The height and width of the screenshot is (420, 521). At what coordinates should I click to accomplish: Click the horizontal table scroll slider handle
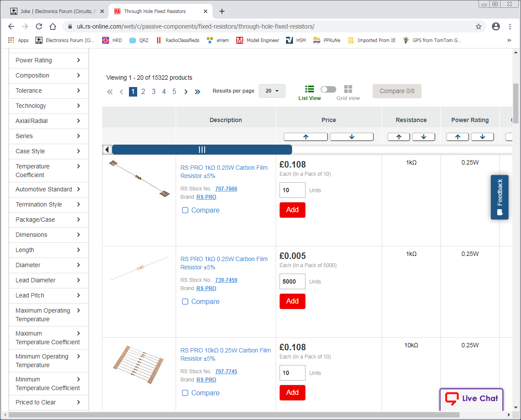[x=202, y=149]
